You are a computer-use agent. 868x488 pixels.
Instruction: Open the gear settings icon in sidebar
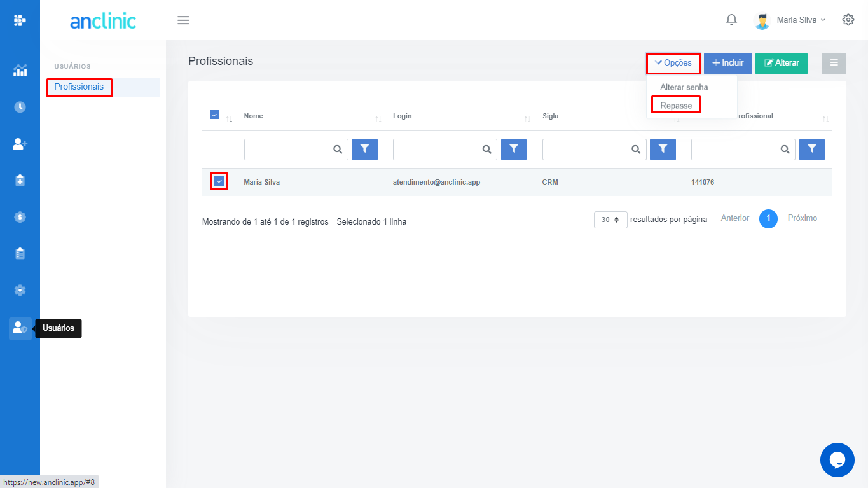coord(20,290)
